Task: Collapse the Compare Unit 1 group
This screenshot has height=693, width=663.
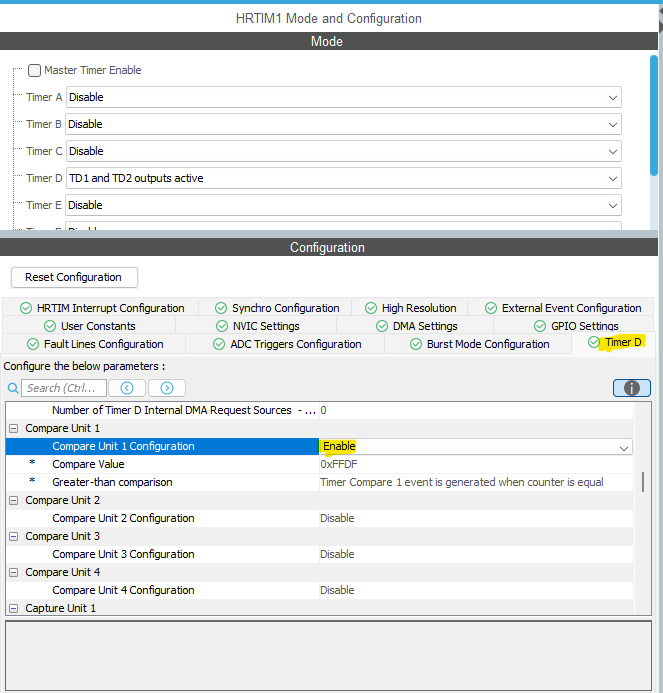Action: 14,428
